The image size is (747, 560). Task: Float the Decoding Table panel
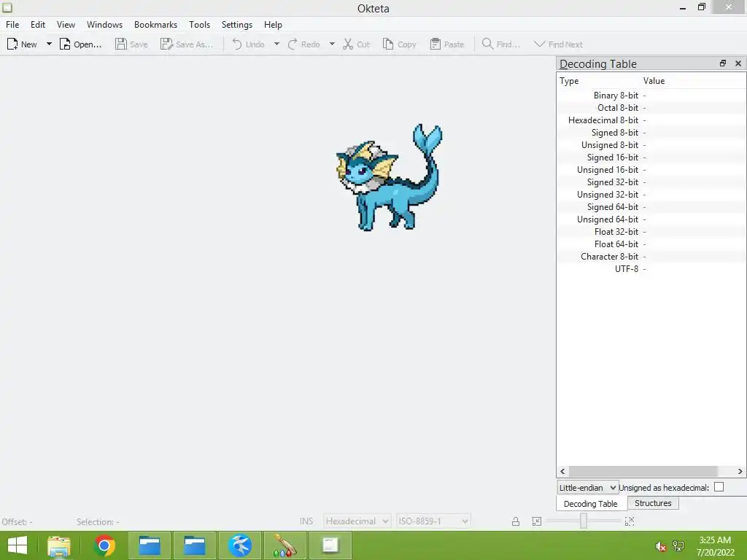(x=723, y=63)
